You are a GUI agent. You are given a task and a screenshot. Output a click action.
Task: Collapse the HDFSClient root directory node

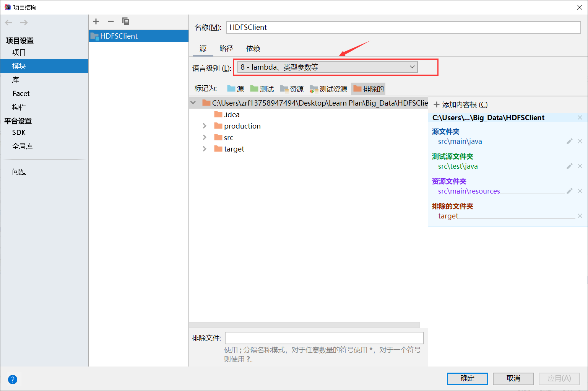[193, 103]
